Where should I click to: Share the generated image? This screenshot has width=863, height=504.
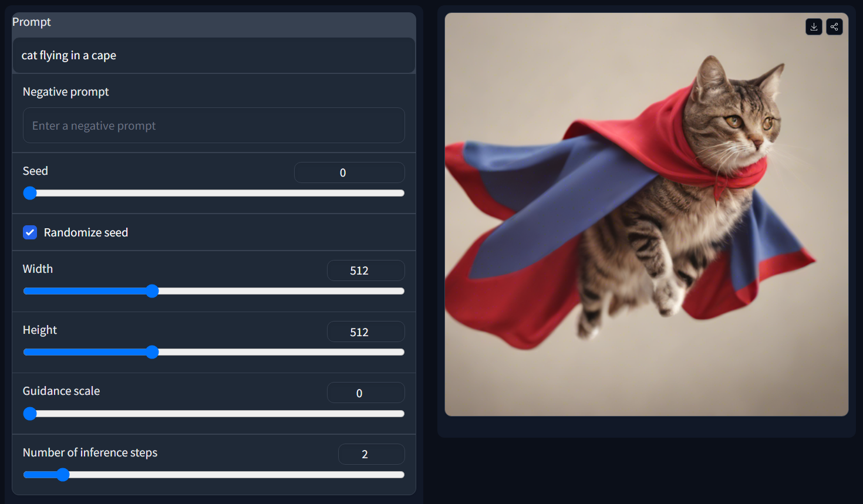(834, 27)
